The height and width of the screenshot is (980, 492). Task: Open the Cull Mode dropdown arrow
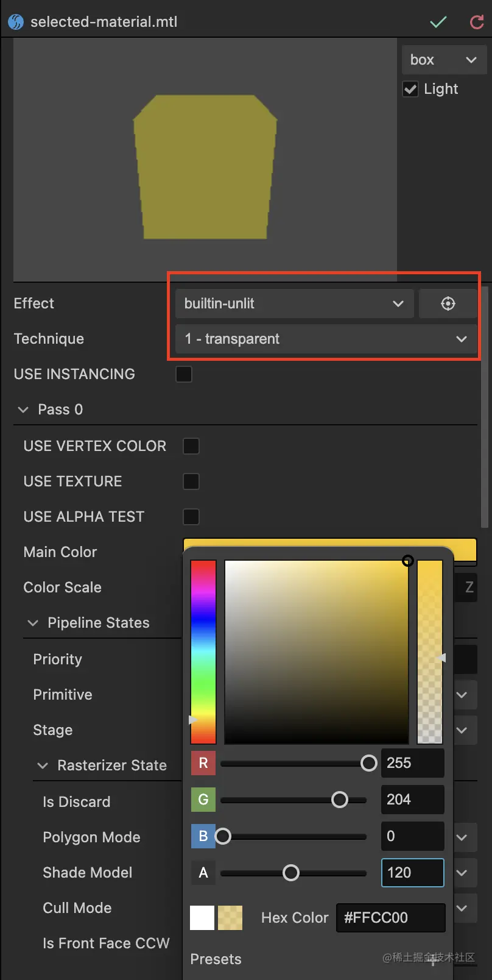462,908
